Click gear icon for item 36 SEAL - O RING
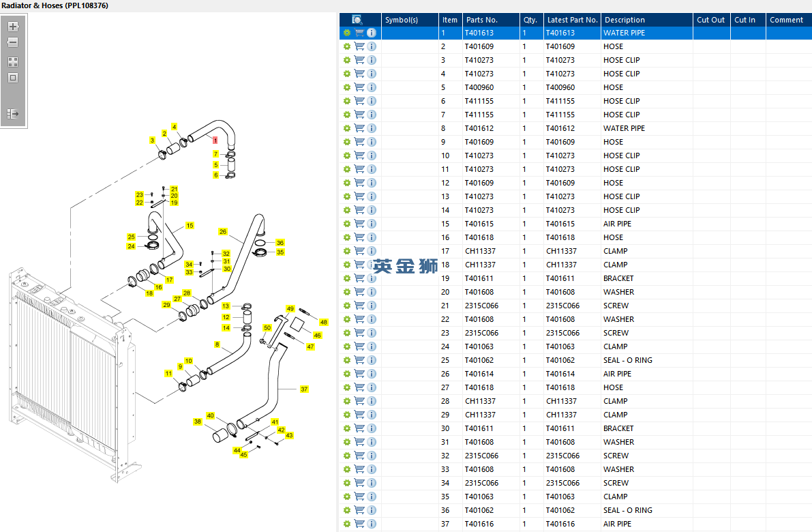Screen dimensions: 812x532 click(347, 511)
